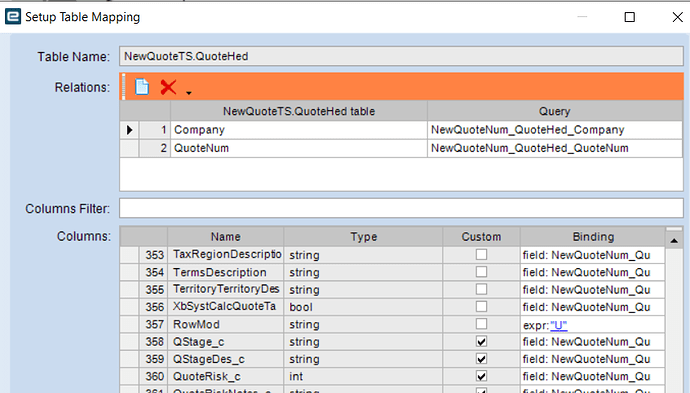Select the QStage_c name cell
The image size is (690, 393).
(x=226, y=342)
